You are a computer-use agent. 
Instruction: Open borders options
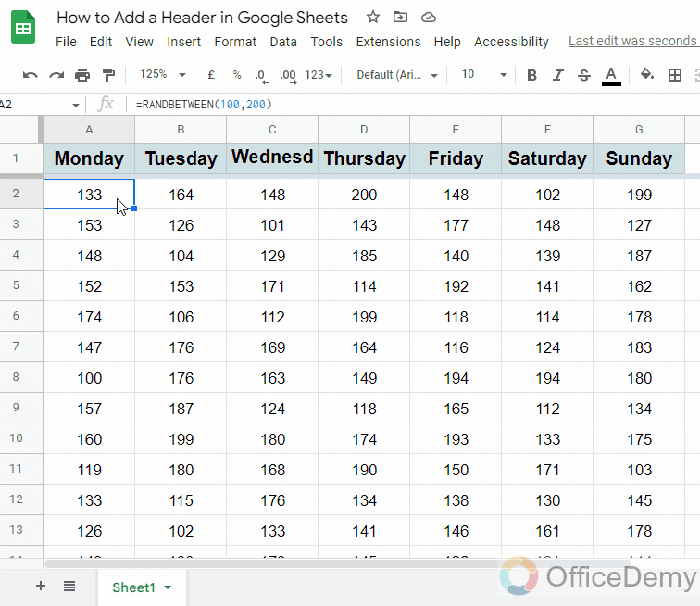point(675,75)
